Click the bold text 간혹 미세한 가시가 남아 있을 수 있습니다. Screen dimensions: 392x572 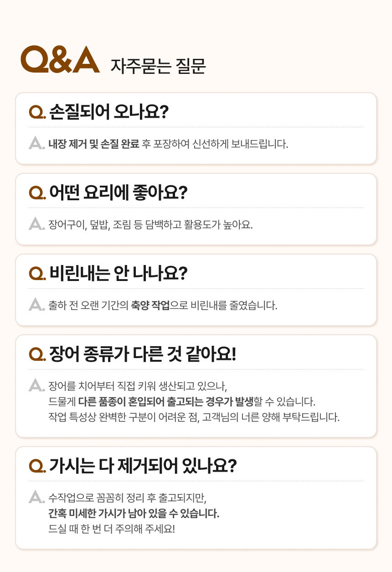coord(134,514)
